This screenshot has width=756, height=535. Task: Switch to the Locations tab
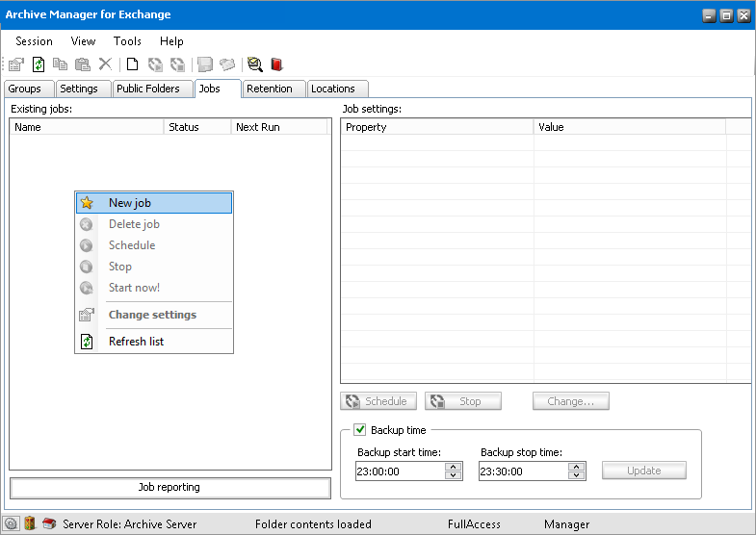[338, 89]
